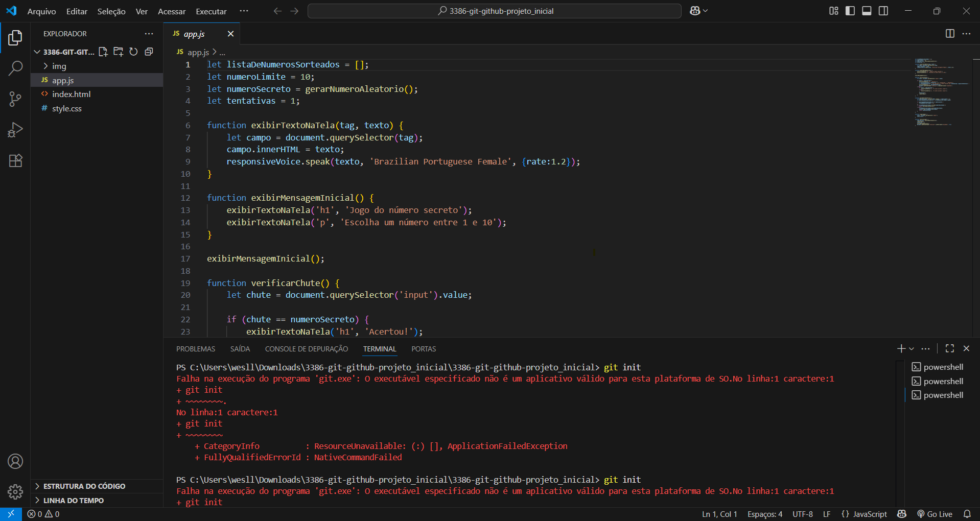Image resolution: width=980 pixels, height=521 pixels.
Task: Select the Terminal panel tab
Action: [x=380, y=349]
